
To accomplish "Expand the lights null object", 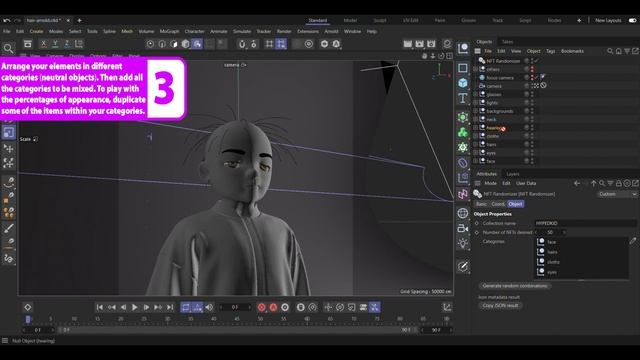I will 476,103.
